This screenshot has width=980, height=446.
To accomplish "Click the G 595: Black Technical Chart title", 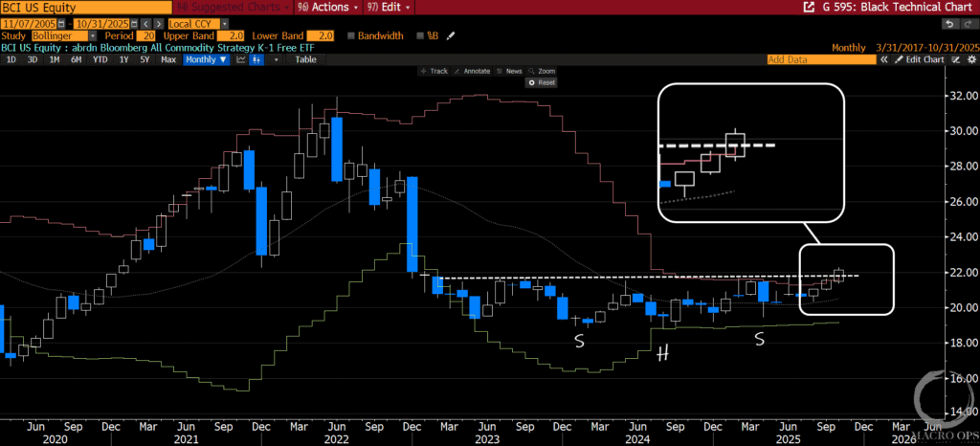I will (x=898, y=7).
